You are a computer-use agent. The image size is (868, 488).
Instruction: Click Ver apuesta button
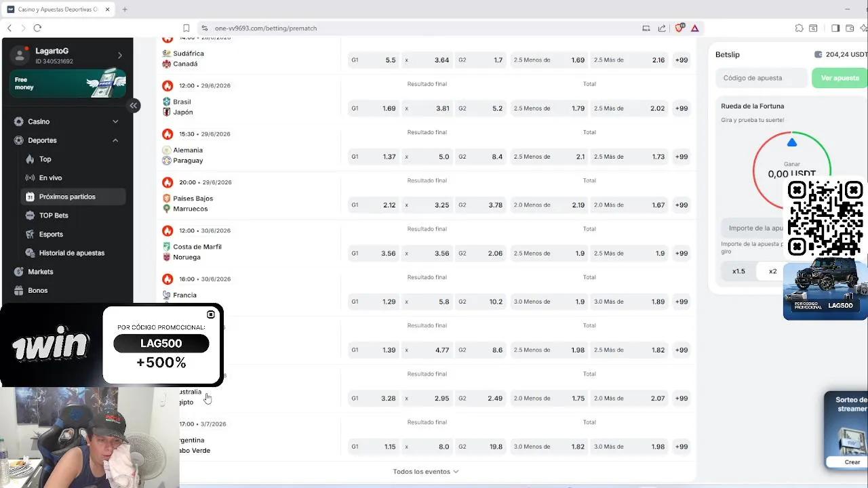pos(840,78)
